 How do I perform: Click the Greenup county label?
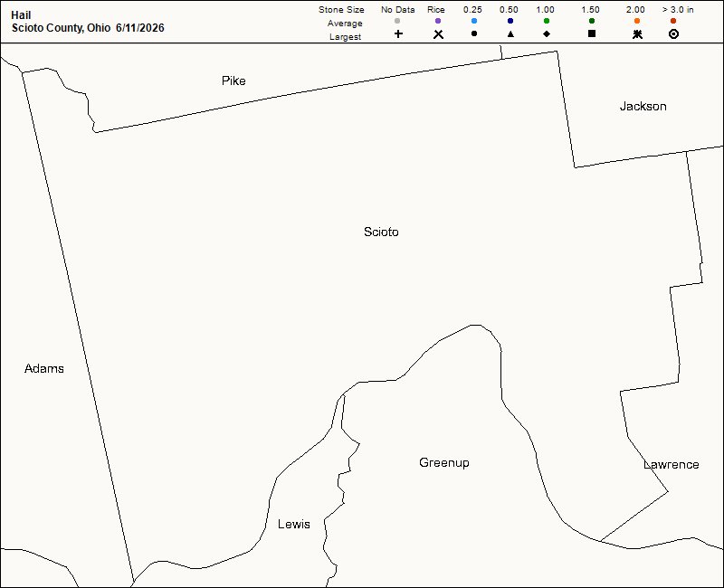coord(444,463)
